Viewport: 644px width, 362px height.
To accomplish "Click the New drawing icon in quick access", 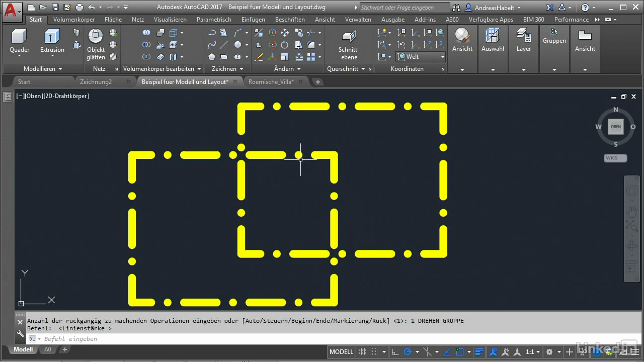I will pos(31,8).
